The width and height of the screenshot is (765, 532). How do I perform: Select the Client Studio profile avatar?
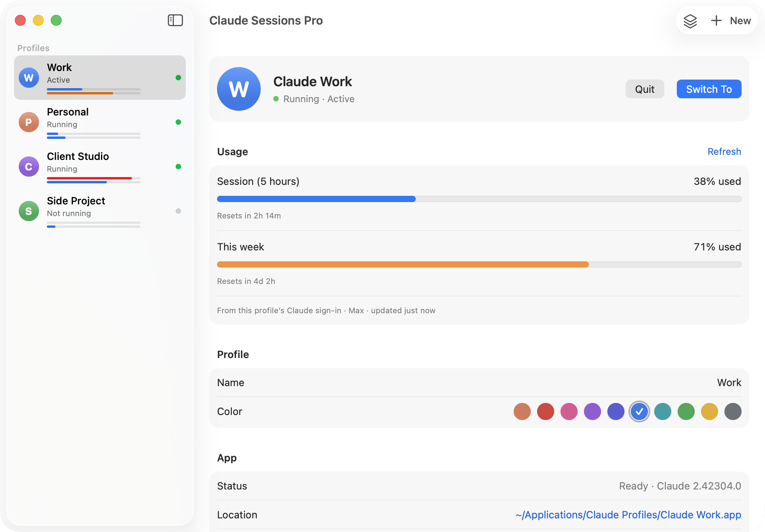pyautogui.click(x=29, y=167)
